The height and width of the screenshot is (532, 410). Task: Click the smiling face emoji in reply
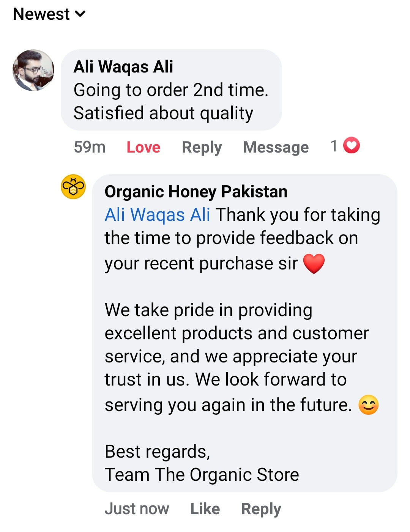[369, 405]
